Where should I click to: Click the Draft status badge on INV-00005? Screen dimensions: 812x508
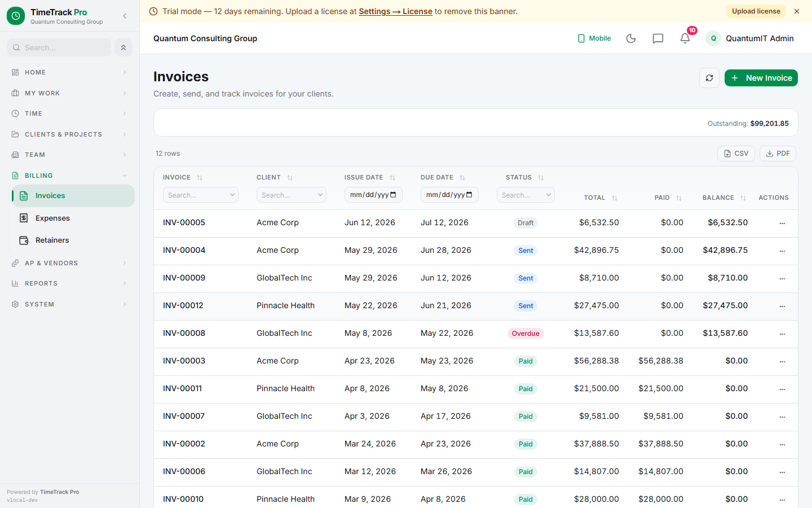coord(526,223)
